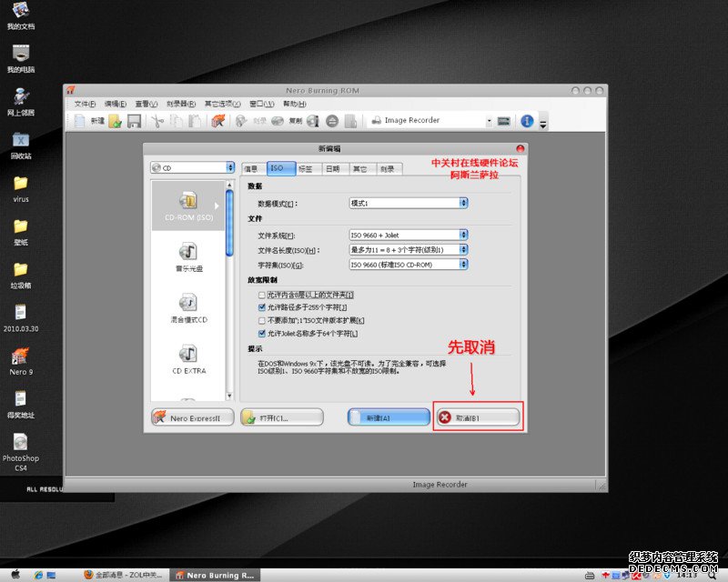Open the CD disc type dropdown

point(193,167)
